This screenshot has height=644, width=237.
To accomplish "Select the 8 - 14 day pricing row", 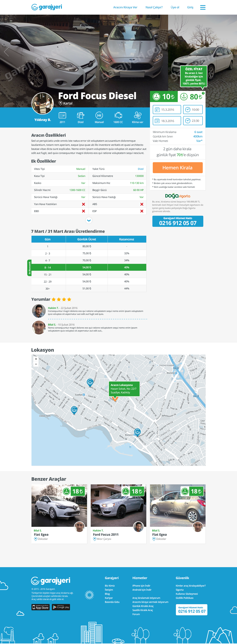I will [x=89, y=267].
